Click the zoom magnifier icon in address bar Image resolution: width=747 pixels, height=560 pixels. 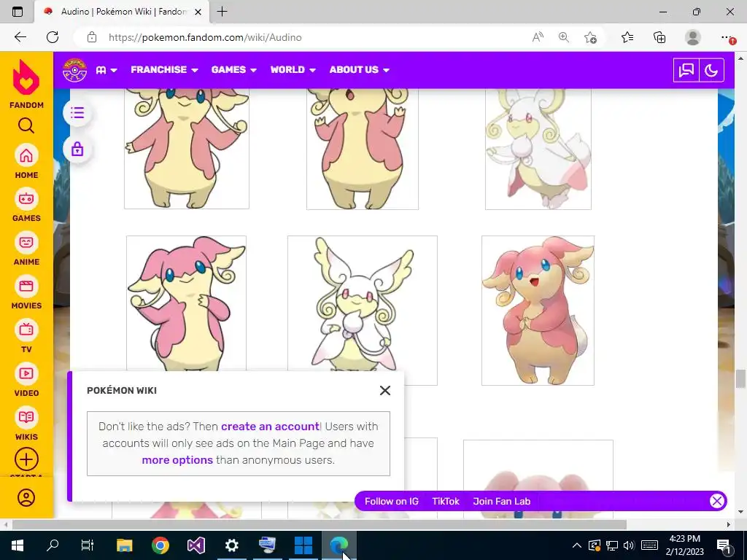tap(564, 37)
